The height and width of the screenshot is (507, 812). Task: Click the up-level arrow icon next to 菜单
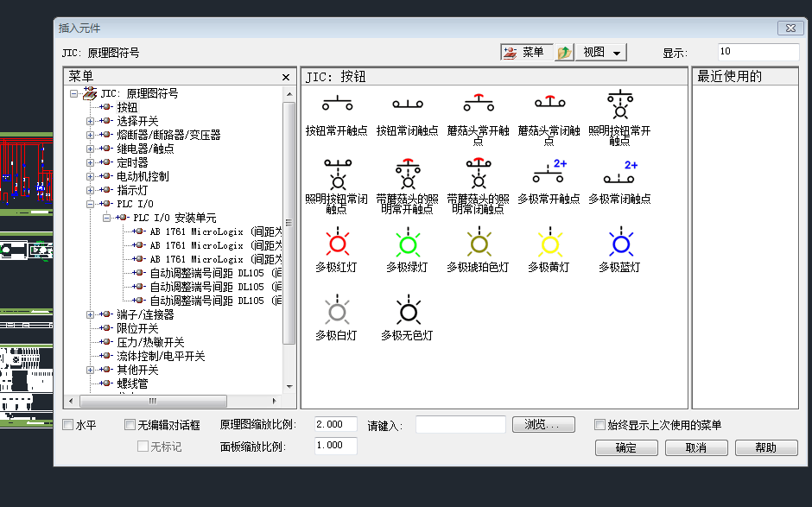coord(564,53)
